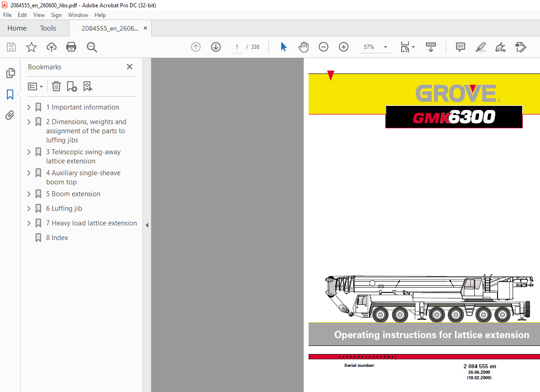
Task: Go to '2 Dimensions, weights and assignment' bookmark
Action: tap(86, 131)
